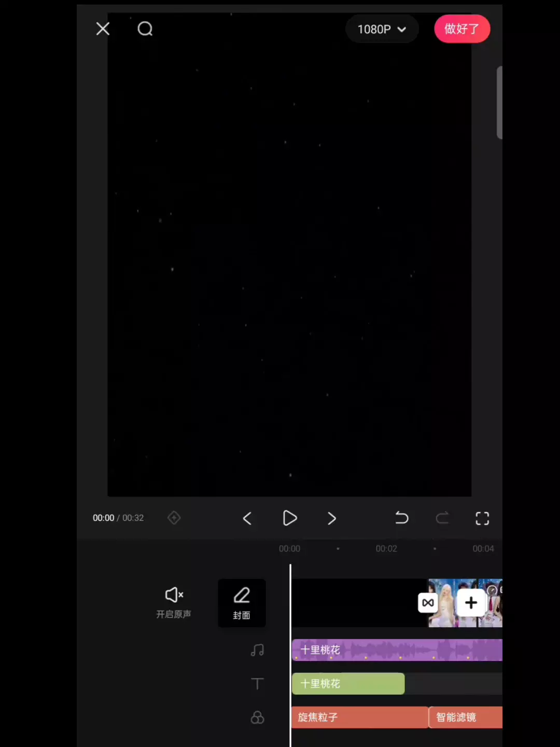Add a keyframe with diamond icon
Image resolution: width=560 pixels, height=747 pixels.
point(174,518)
